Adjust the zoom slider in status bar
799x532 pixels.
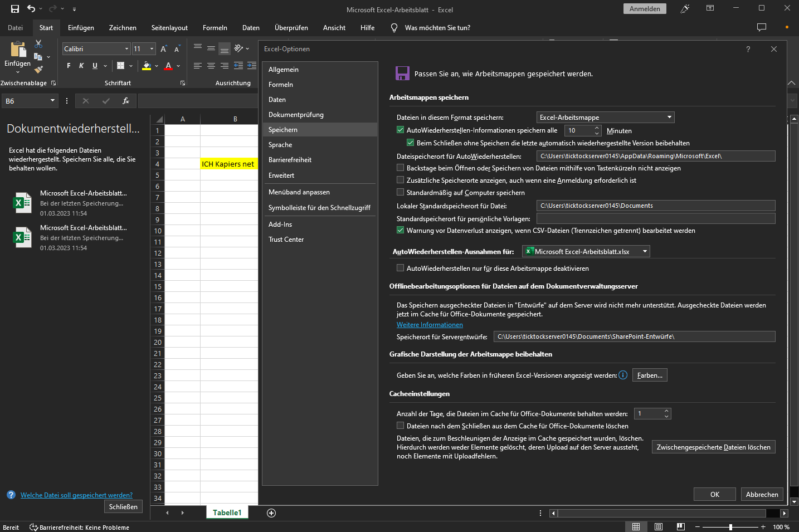click(x=730, y=527)
